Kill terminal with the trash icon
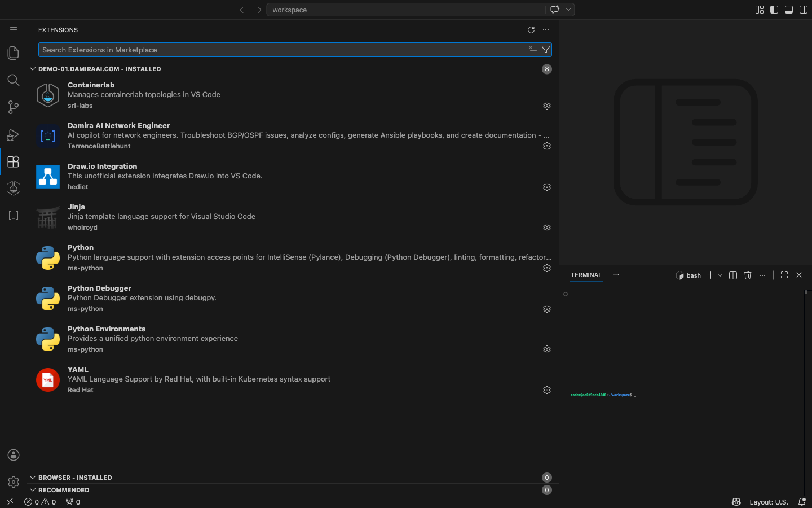The width and height of the screenshot is (812, 508). (x=748, y=275)
